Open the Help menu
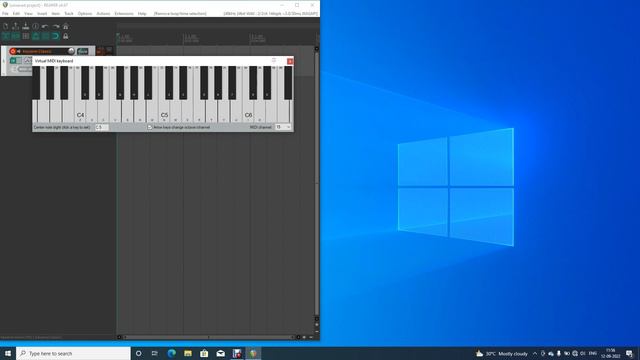Image resolution: width=640 pixels, height=360 pixels. click(142, 13)
